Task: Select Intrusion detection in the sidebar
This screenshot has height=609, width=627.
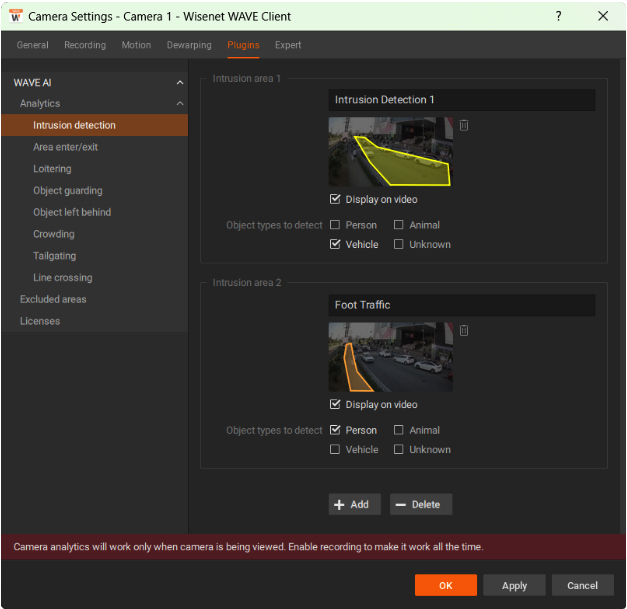Action: point(95,125)
